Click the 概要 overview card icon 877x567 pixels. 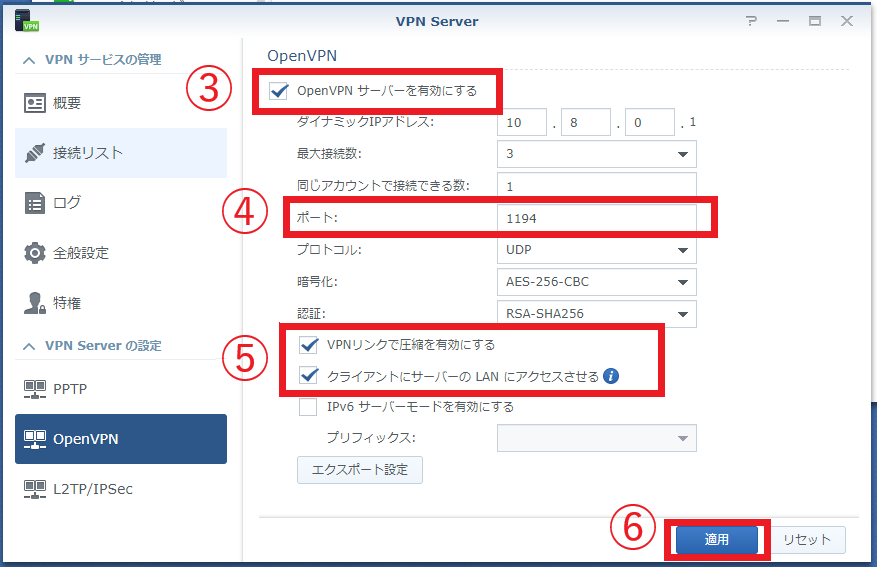point(35,103)
